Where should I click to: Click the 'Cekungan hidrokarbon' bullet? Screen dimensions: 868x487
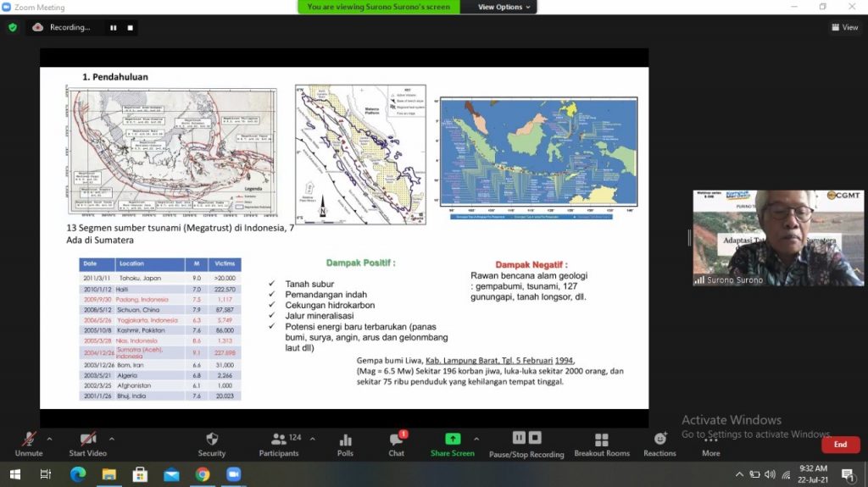pos(330,305)
